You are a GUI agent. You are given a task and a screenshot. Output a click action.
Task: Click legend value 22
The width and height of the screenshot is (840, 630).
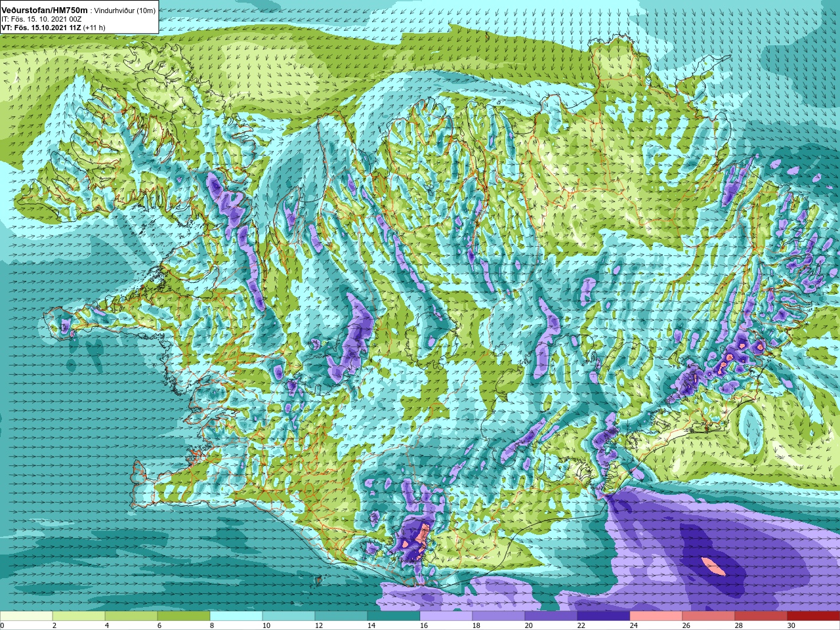pos(581,625)
